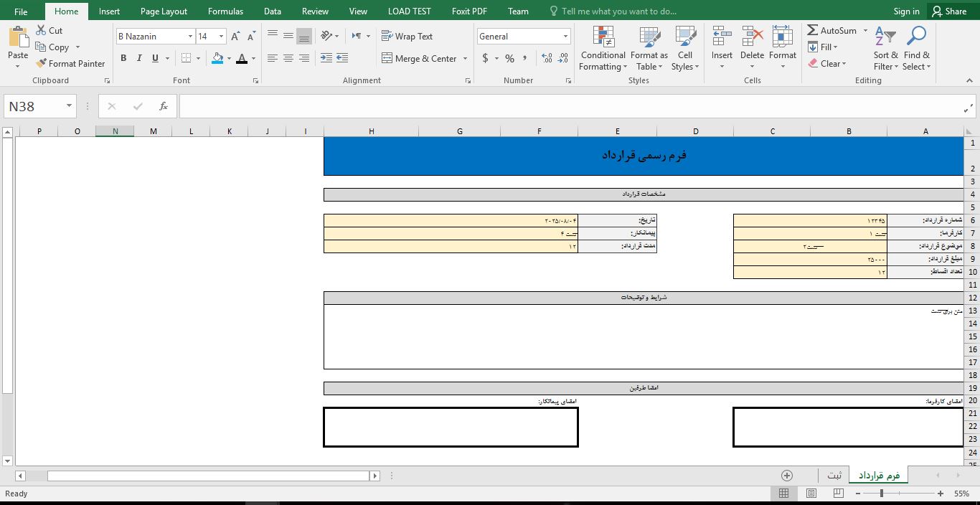Increase decimal places
The width and height of the screenshot is (980, 505).
[547, 58]
